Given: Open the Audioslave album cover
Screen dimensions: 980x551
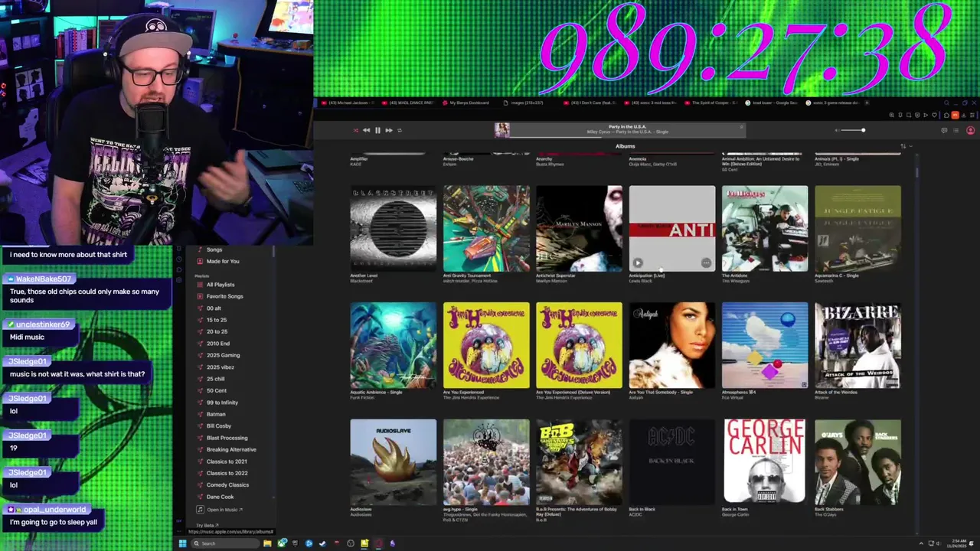Looking at the screenshot, I should [x=394, y=462].
